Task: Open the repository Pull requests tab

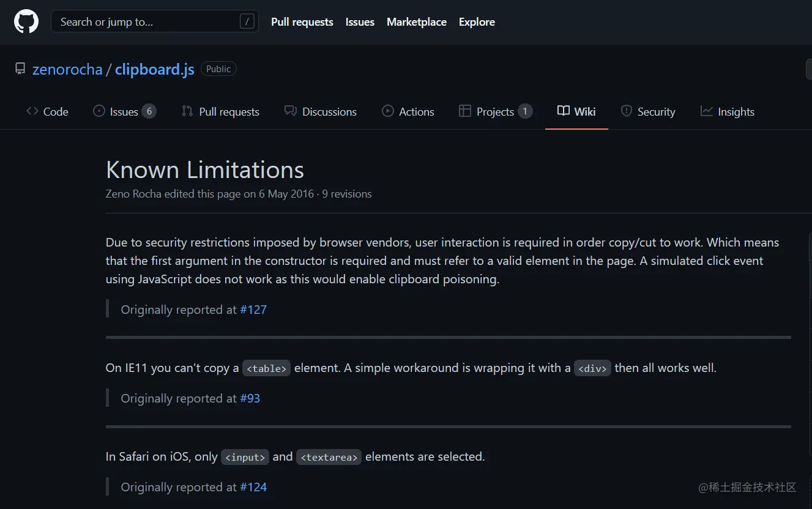Action: (x=221, y=111)
